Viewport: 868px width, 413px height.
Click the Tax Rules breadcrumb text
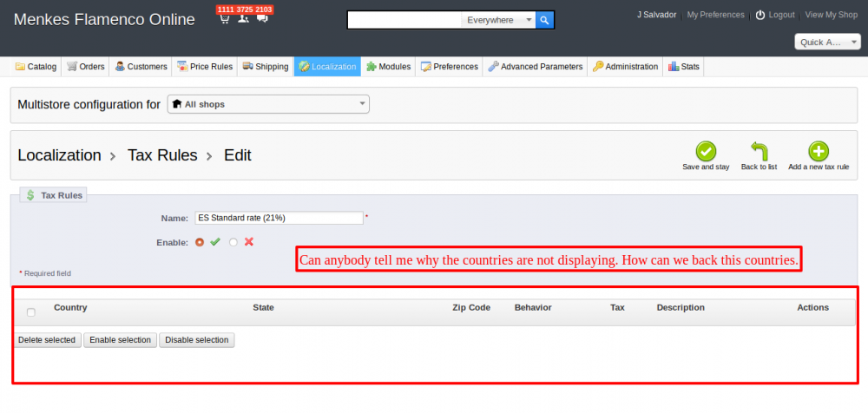pyautogui.click(x=162, y=155)
